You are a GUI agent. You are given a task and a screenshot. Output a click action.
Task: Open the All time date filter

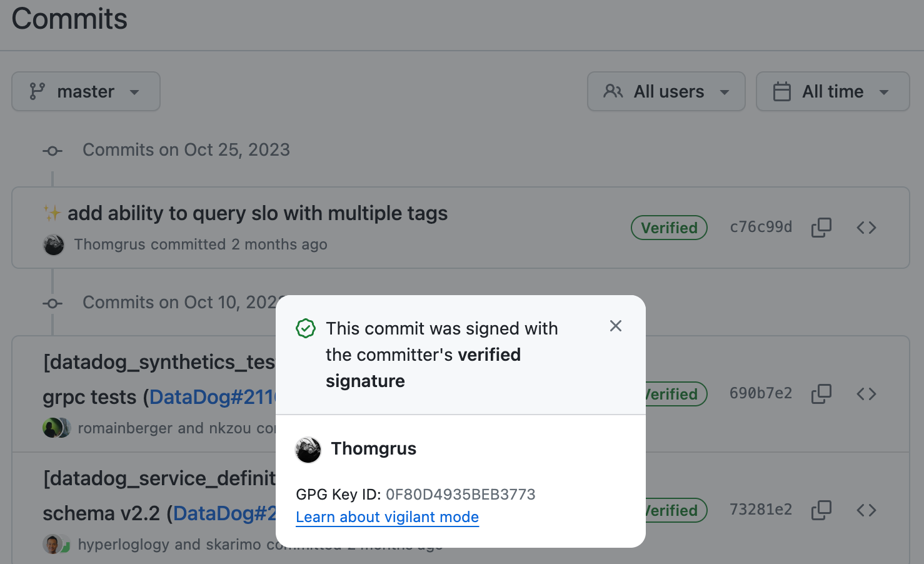[832, 91]
